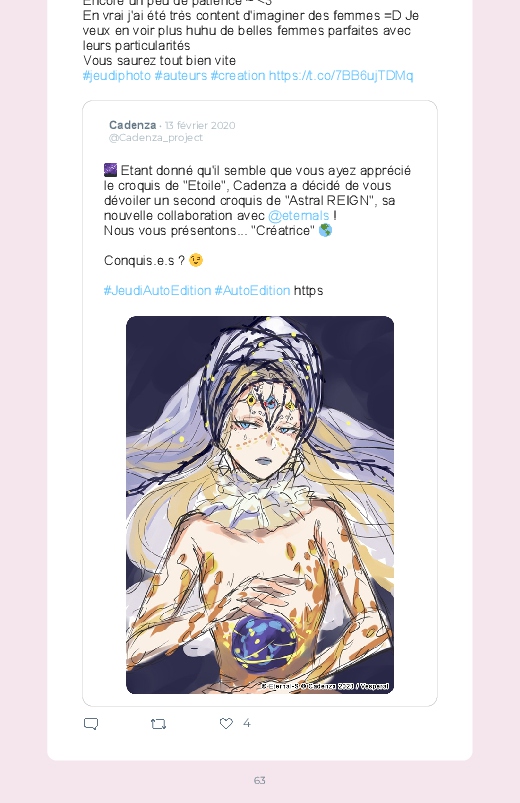
Task: Open the @eternals mention
Action: coord(299,216)
